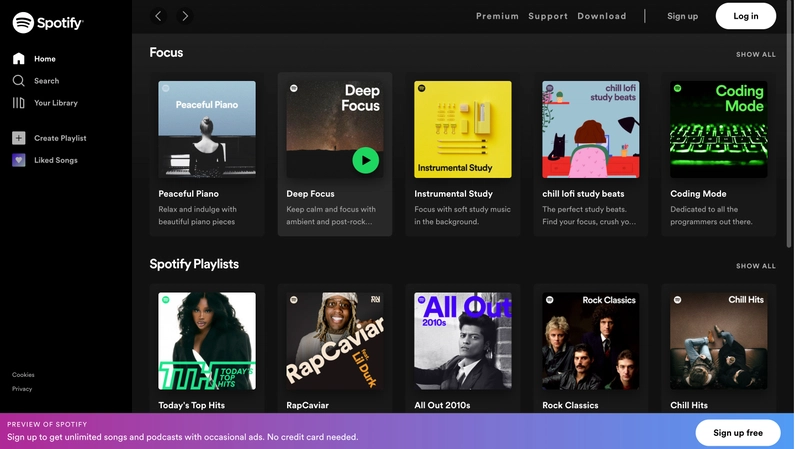The image size is (800, 449).
Task: Click the Liked Songs heart icon
Action: point(18,160)
